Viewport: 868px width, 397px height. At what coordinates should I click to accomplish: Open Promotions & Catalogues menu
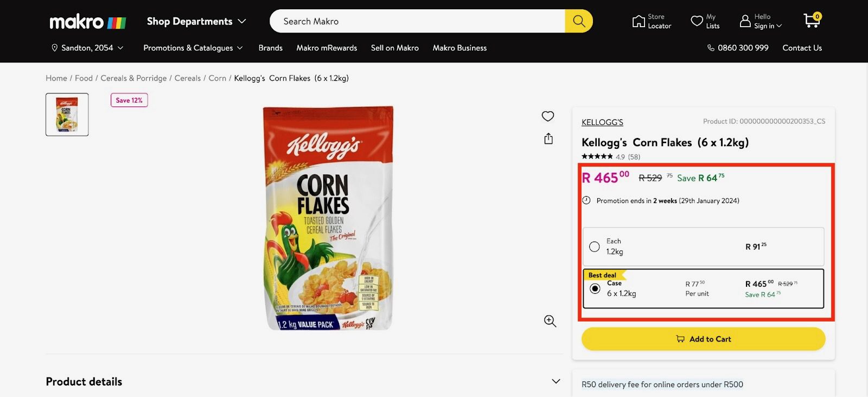[x=193, y=48]
